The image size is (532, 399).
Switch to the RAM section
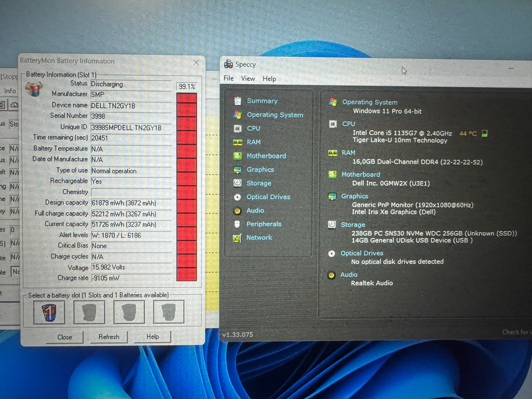(254, 142)
